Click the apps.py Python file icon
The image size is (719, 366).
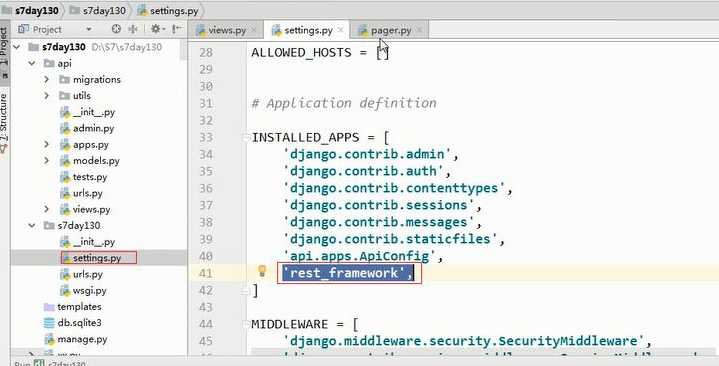(x=65, y=144)
